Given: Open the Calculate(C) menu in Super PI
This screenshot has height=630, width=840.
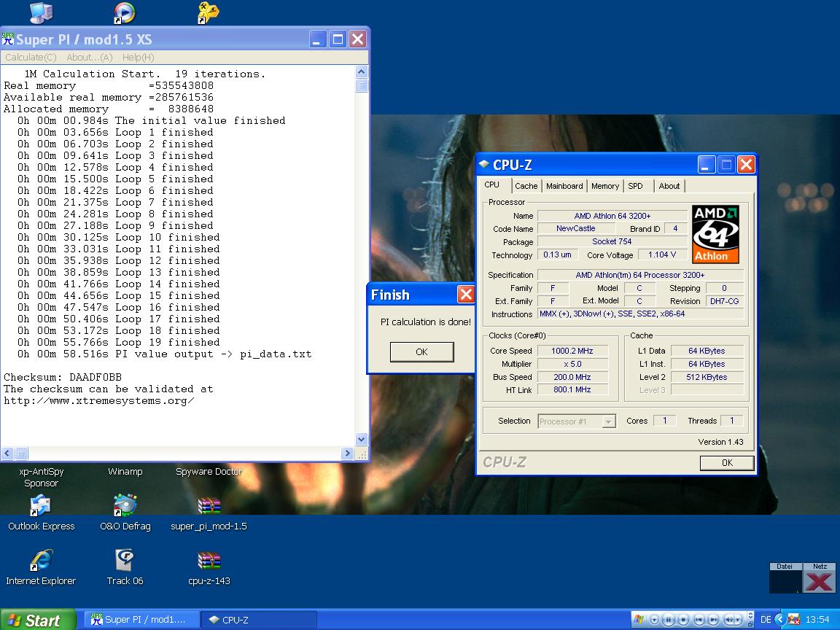Looking at the screenshot, I should click(31, 58).
